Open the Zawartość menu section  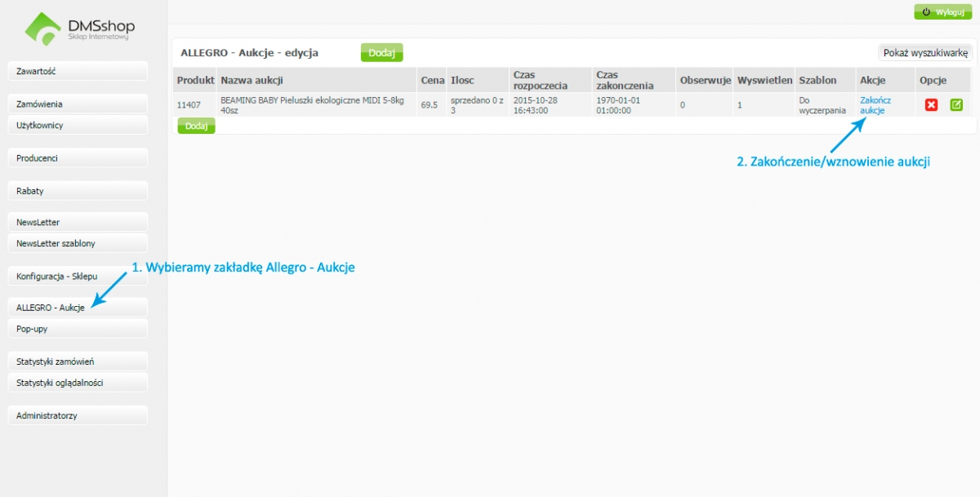click(78, 71)
